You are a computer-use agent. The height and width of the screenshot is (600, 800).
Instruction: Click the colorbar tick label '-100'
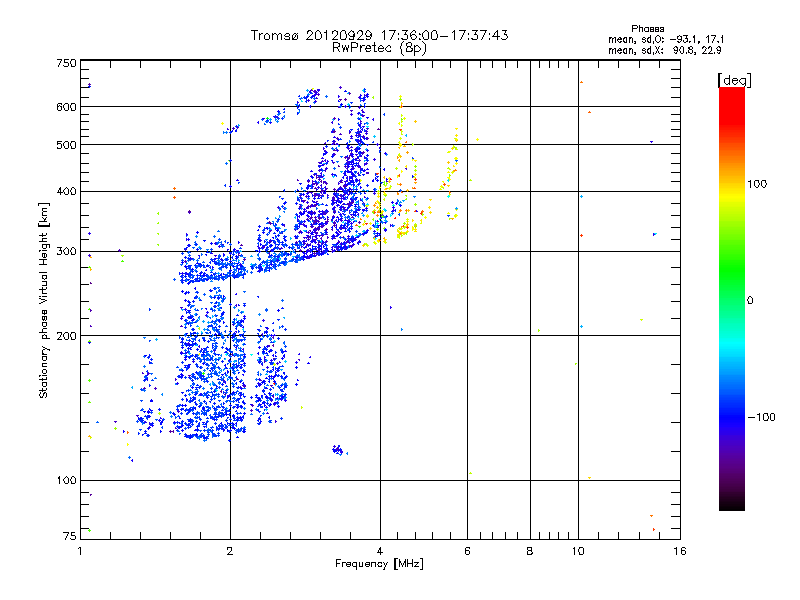[761, 417]
